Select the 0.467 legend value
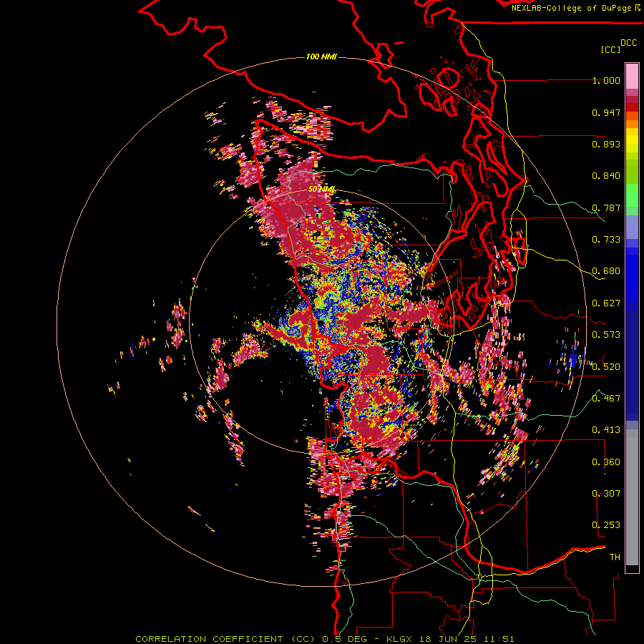Viewport: 644px width, 644px height. [606, 399]
